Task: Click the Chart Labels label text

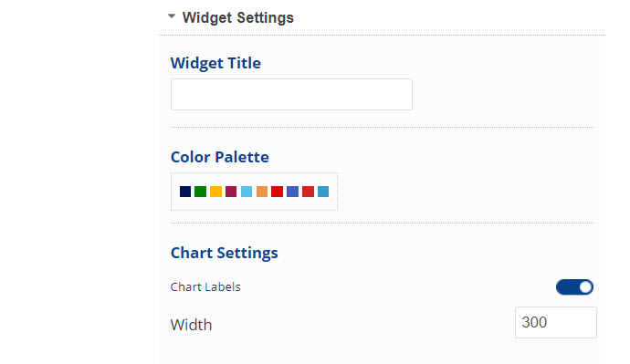Action: (205, 287)
